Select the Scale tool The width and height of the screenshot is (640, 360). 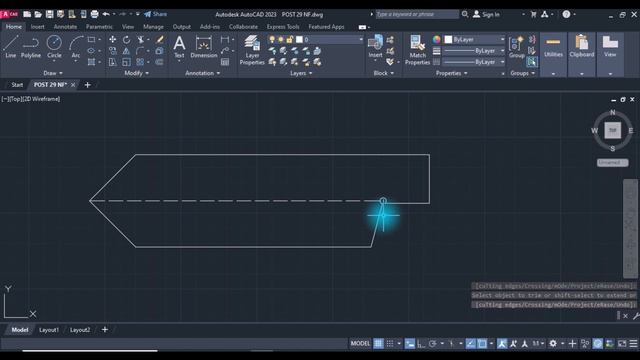(127, 62)
